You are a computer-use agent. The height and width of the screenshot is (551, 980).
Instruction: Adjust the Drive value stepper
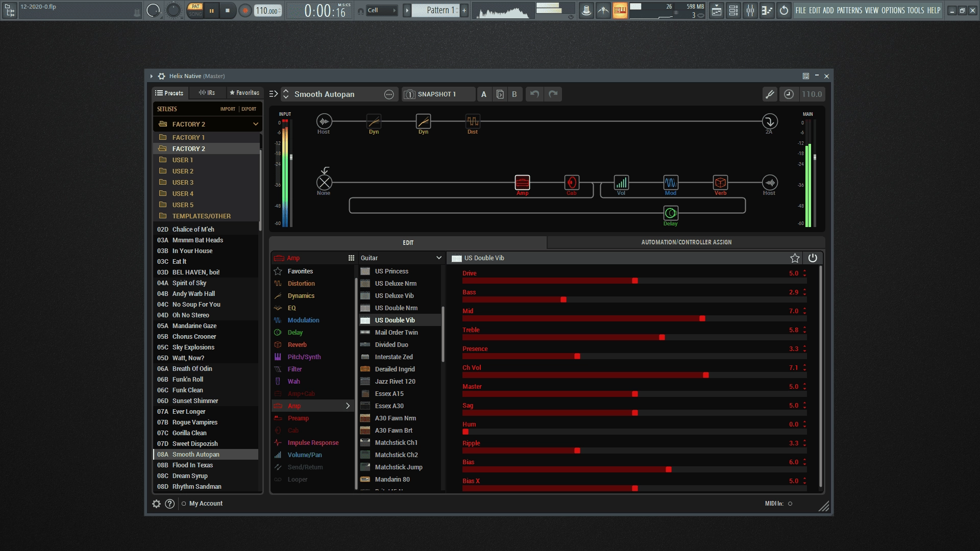(x=805, y=273)
